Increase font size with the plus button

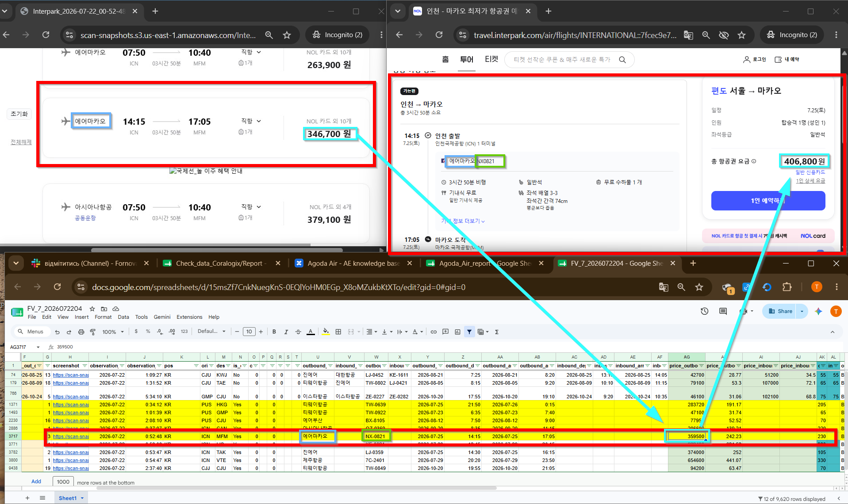[x=261, y=332]
